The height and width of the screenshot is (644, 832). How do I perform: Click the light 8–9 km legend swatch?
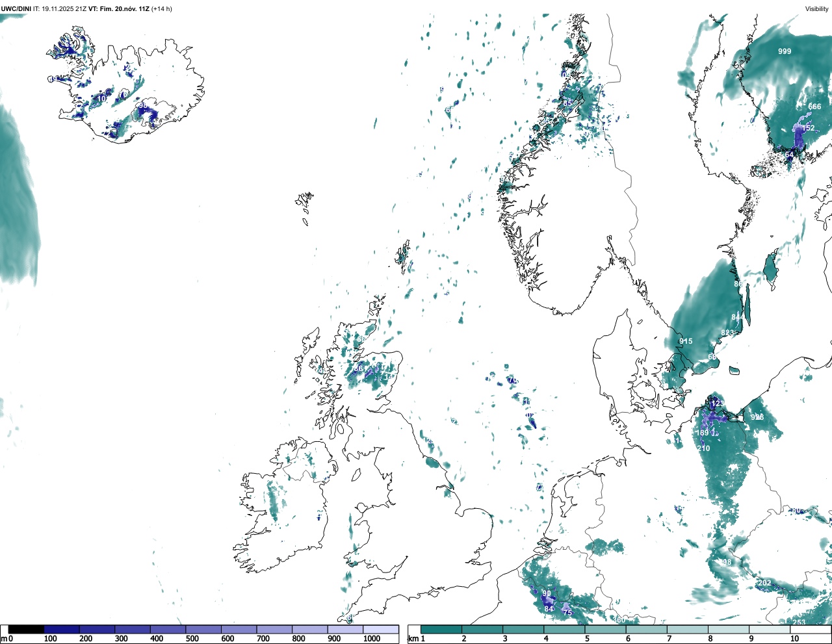(729, 629)
